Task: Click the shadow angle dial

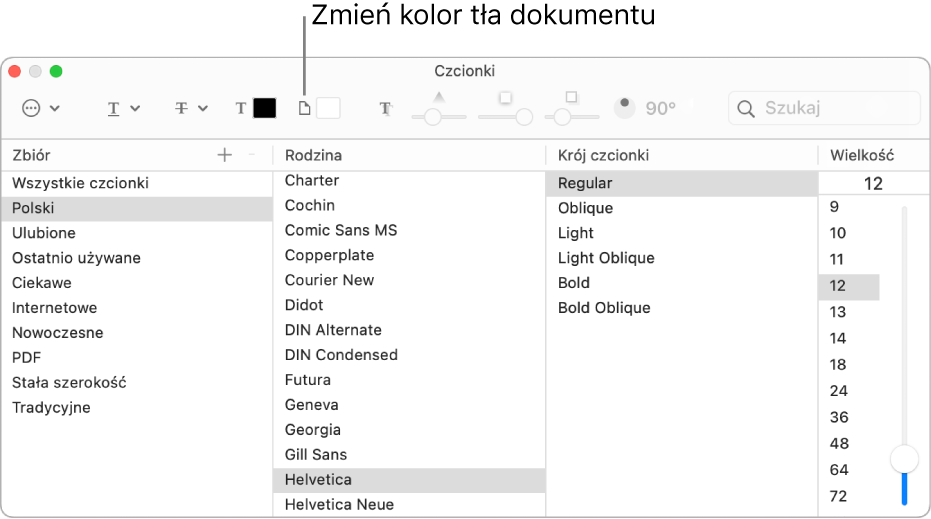Action: (625, 108)
